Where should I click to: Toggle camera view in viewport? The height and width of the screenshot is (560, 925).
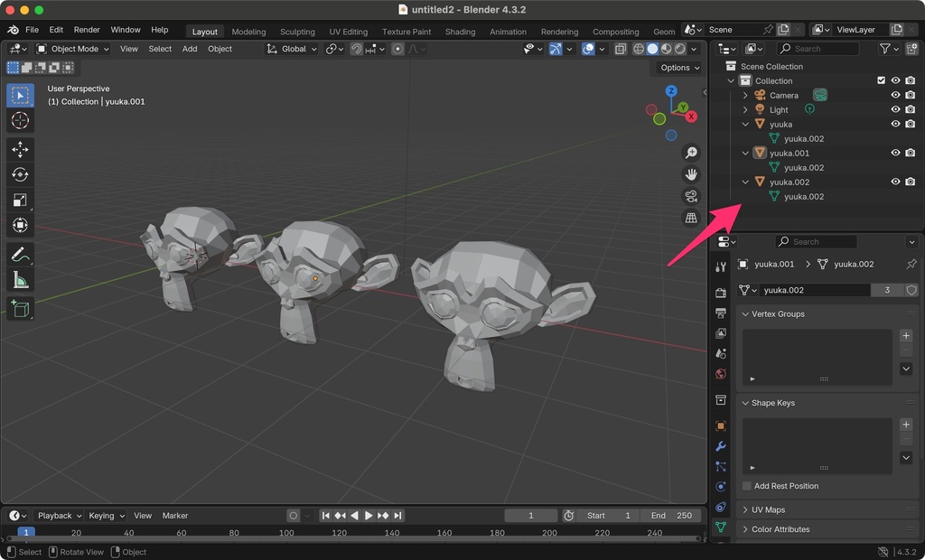point(691,196)
